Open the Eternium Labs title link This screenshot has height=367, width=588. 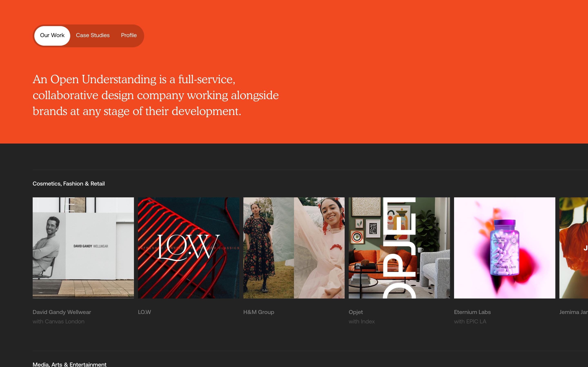[472, 312]
